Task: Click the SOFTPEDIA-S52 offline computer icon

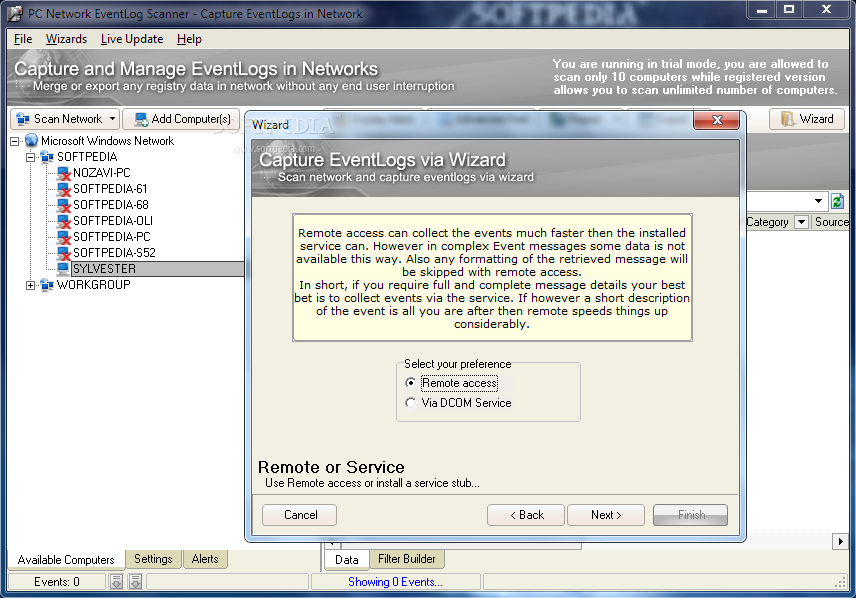Action: pyautogui.click(x=64, y=253)
